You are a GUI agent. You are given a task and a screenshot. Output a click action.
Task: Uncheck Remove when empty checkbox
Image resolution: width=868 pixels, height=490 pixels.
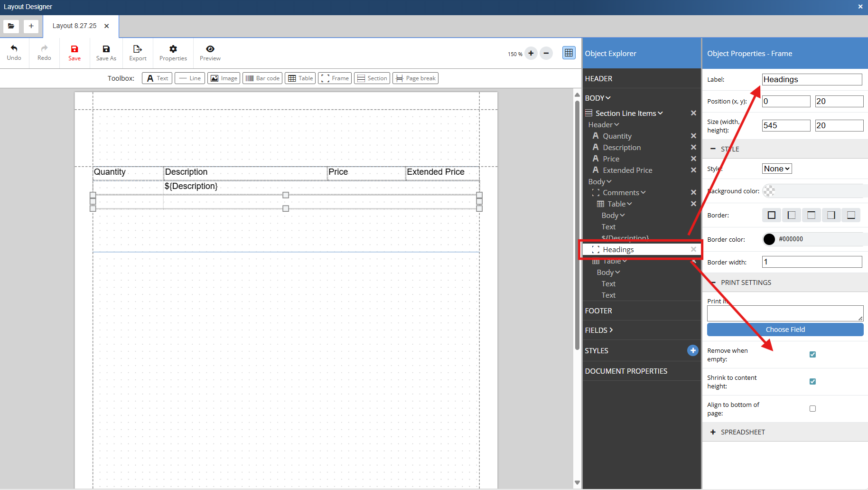812,355
